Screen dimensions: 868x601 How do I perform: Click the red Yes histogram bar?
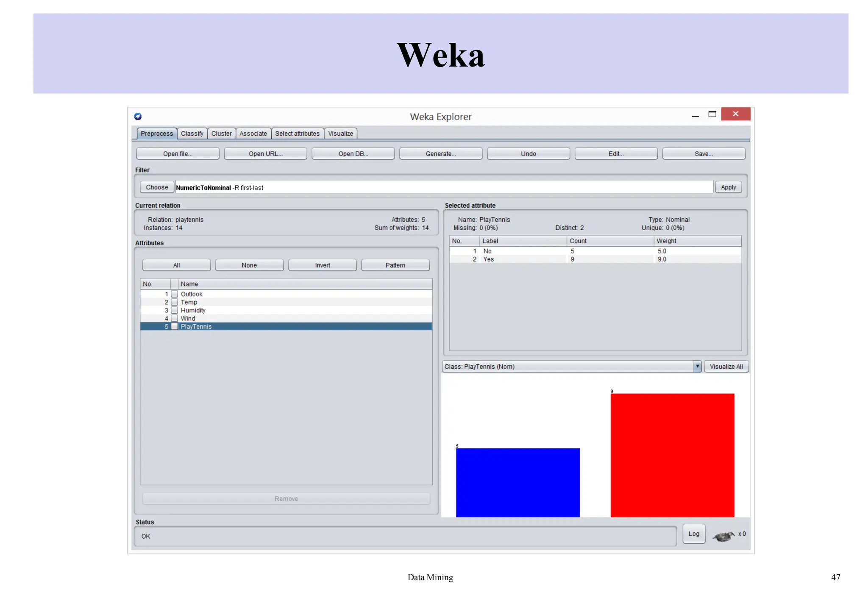click(672, 455)
